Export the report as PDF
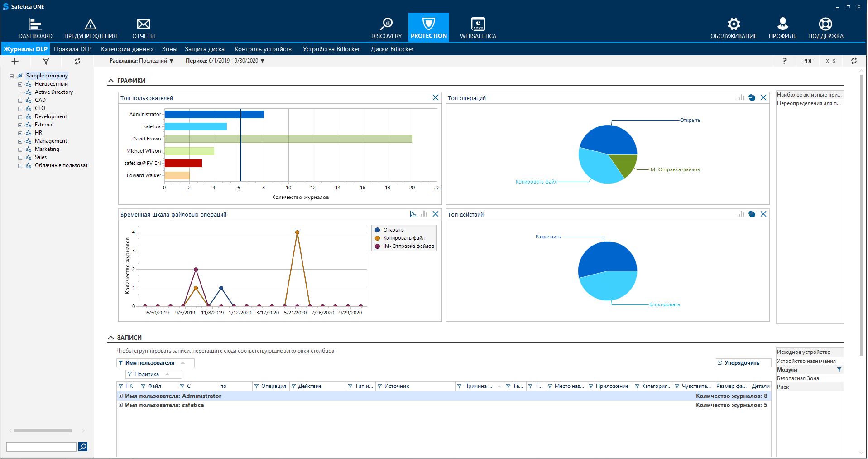The width and height of the screenshot is (868, 459). [807, 61]
